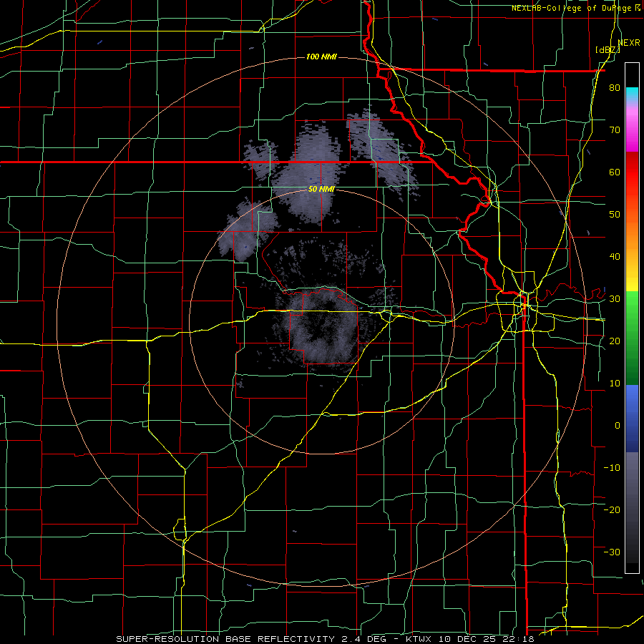Click the "10 DEC 25 22:18" timestamp
Screen dimensions: 644x644
click(487, 639)
